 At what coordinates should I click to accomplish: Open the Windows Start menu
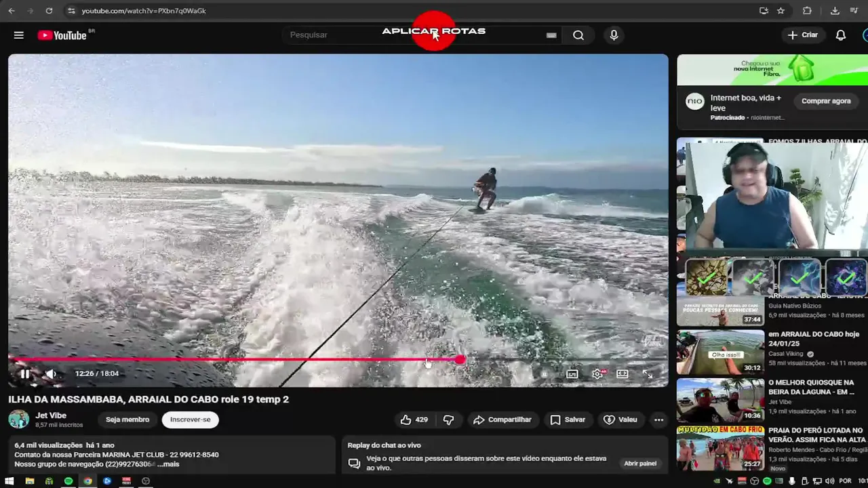point(10,481)
